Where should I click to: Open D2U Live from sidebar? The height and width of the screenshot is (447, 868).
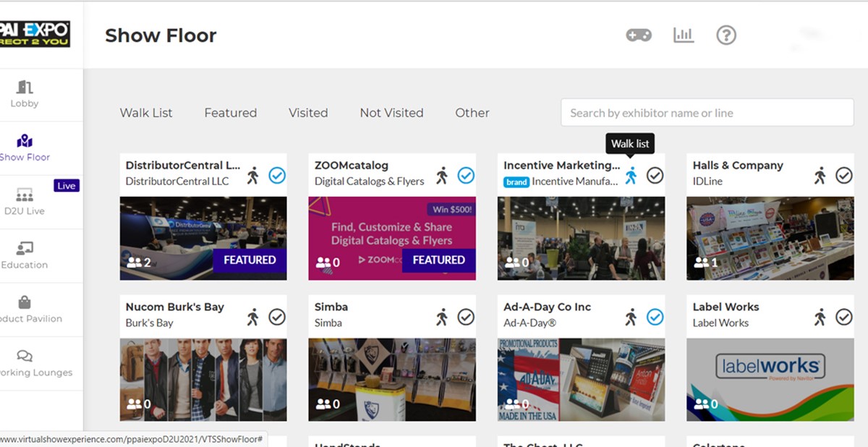coord(25,202)
